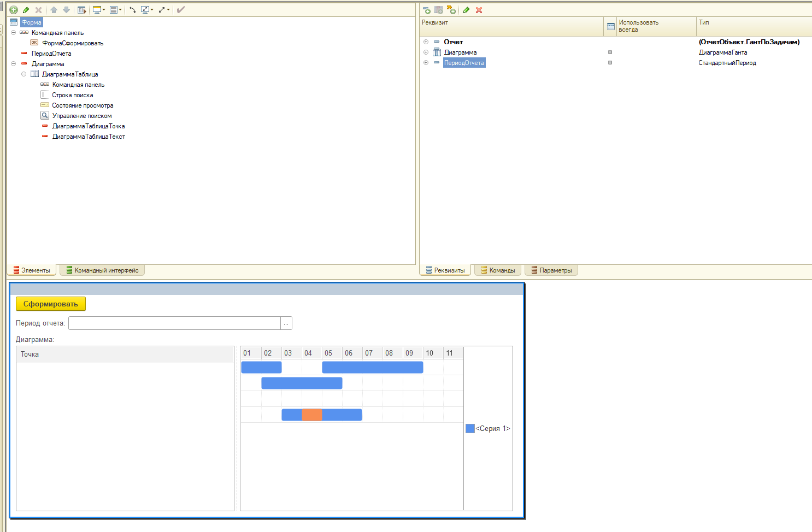Click into the Период отчета input field
This screenshot has height=532, width=812.
pyautogui.click(x=174, y=323)
